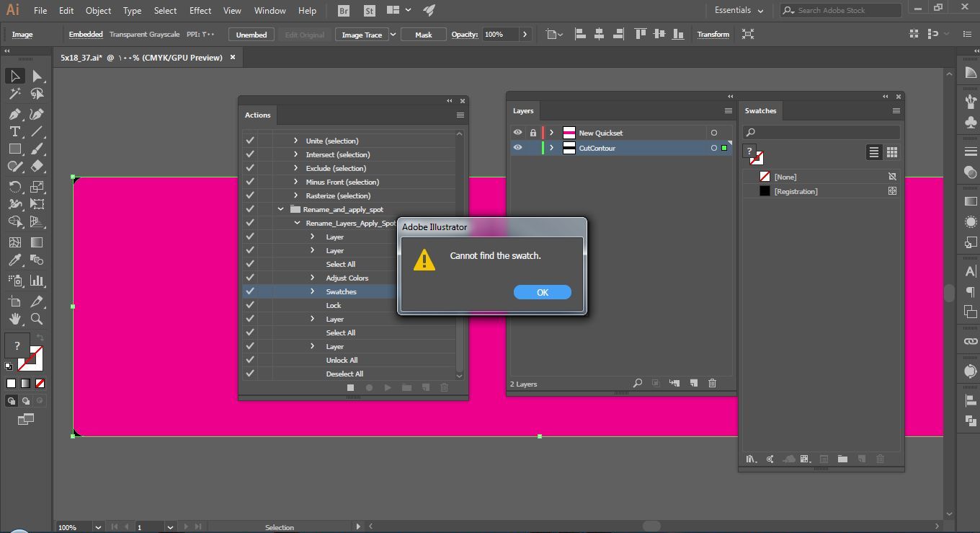
Task: Stop action recording in Actions panel
Action: [351, 387]
